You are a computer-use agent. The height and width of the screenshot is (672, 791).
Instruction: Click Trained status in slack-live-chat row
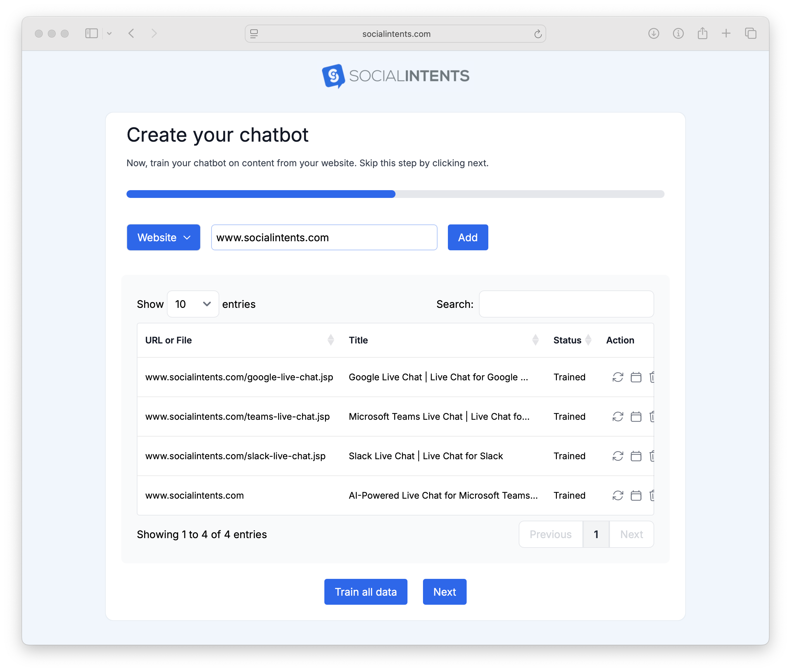click(x=569, y=456)
